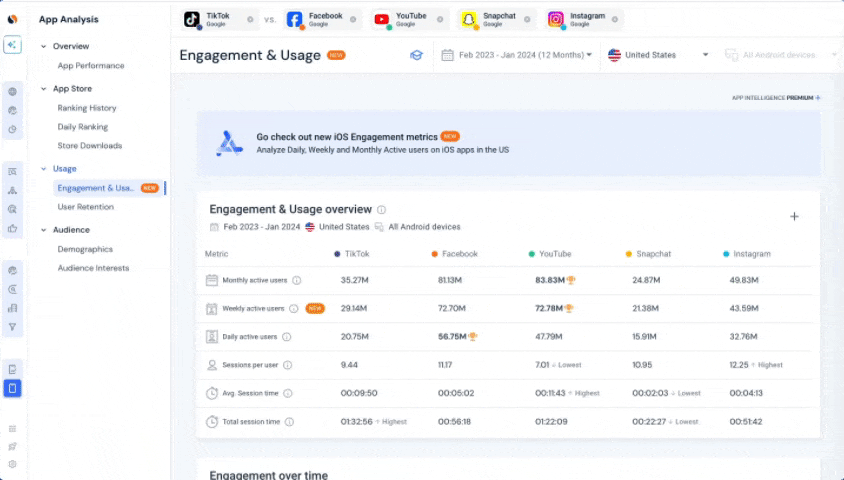Open the United States country dropdown
844x480 pixels.
click(658, 55)
